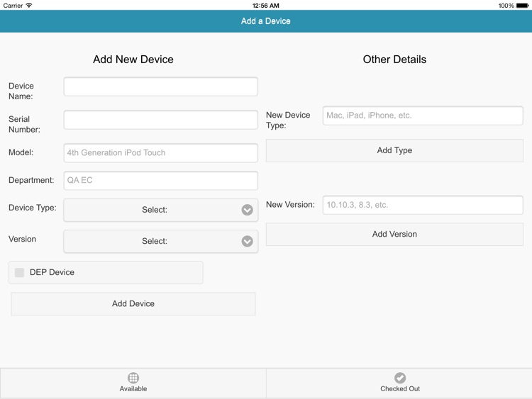532x399 pixels.
Task: Open the Version Select dropdown
Action: [161, 242]
